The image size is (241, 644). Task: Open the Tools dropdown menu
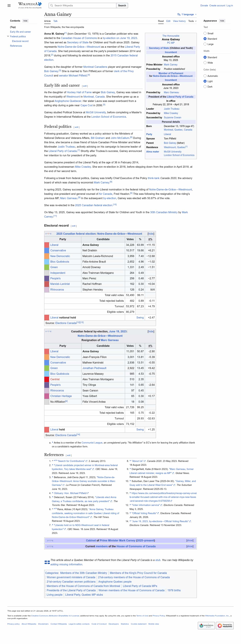point(192,21)
